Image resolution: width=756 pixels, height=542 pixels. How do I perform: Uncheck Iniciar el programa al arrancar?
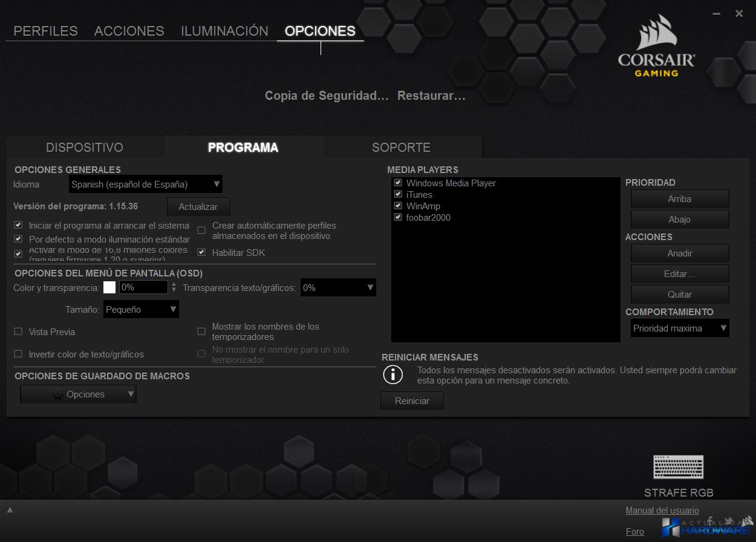pos(18,226)
